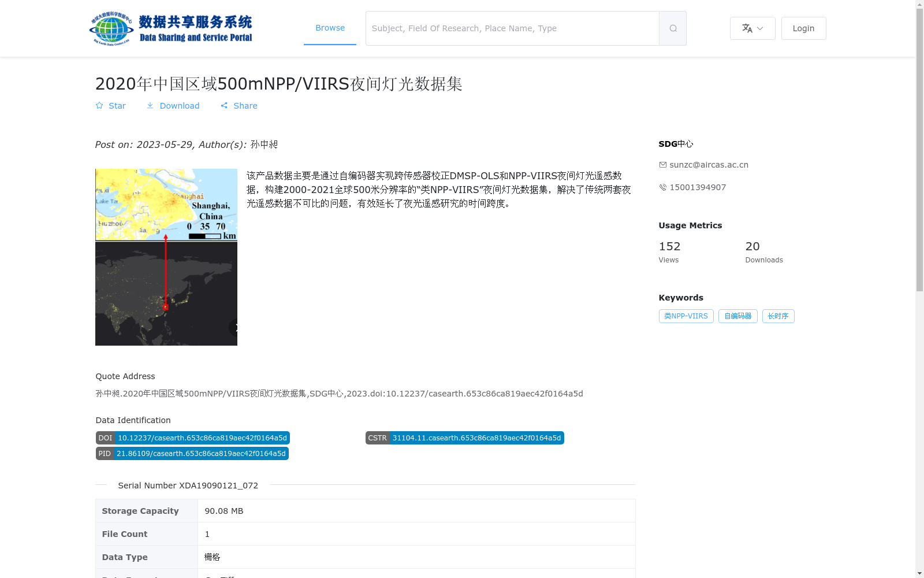Click the scrollbar up arrow

919,4
